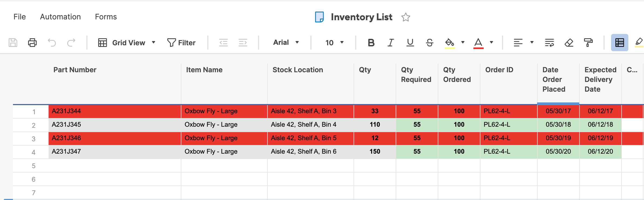644x200 pixels.
Task: Open the Automation menu
Action: coord(60,17)
